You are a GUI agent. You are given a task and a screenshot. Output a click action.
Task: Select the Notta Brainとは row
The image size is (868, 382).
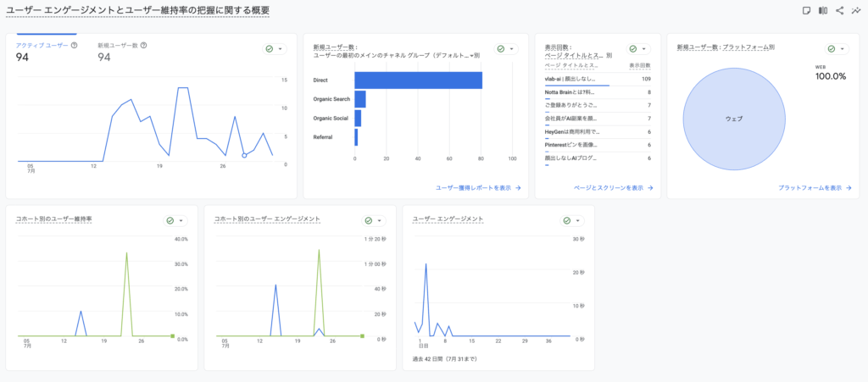[598, 93]
